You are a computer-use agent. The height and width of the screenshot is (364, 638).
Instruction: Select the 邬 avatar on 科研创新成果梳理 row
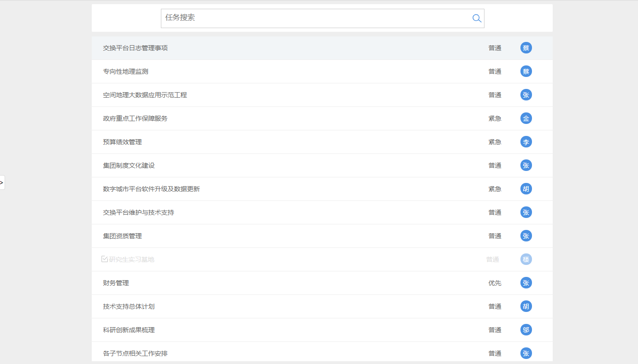point(526,330)
